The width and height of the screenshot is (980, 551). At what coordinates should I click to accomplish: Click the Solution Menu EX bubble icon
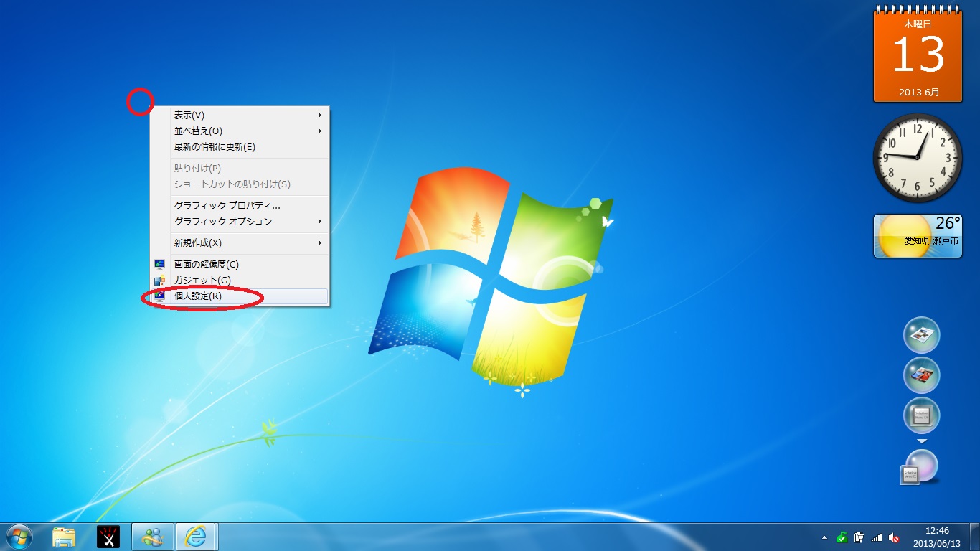point(921,415)
